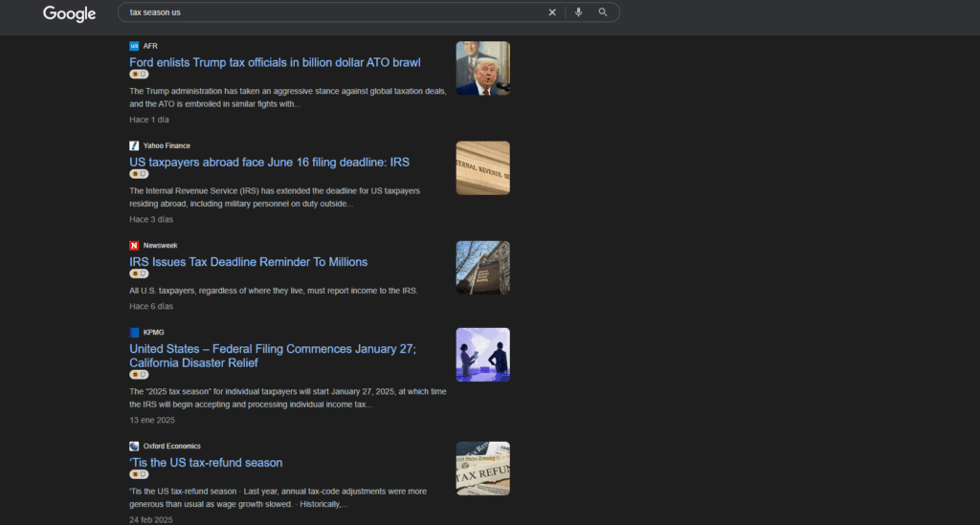Click the 'Newsweek' source name
The height and width of the screenshot is (525, 980).
pos(160,246)
